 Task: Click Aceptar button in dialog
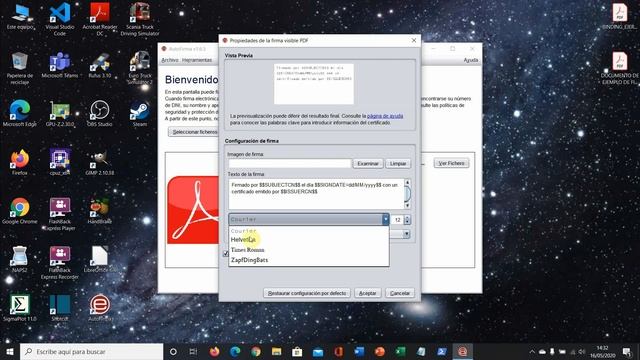pyautogui.click(x=367, y=293)
